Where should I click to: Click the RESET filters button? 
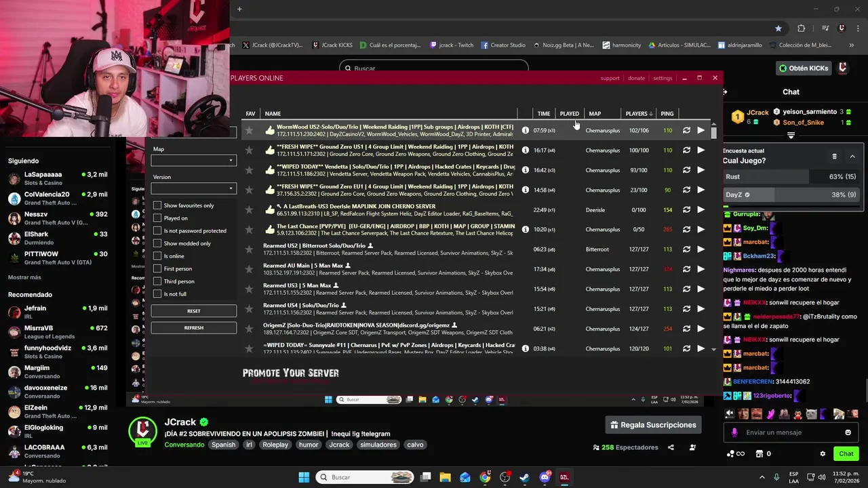[x=193, y=311]
